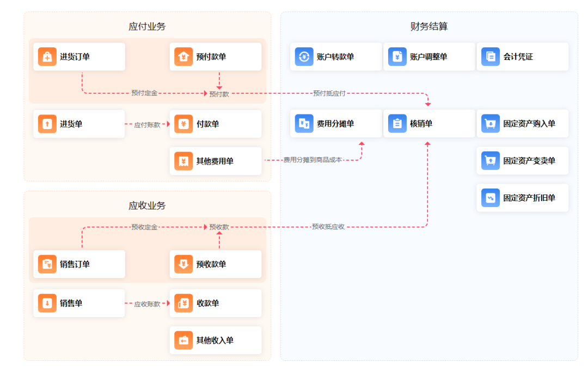Click the 预付款单 (prepayment) icon
588x370 pixels.
[x=183, y=56]
